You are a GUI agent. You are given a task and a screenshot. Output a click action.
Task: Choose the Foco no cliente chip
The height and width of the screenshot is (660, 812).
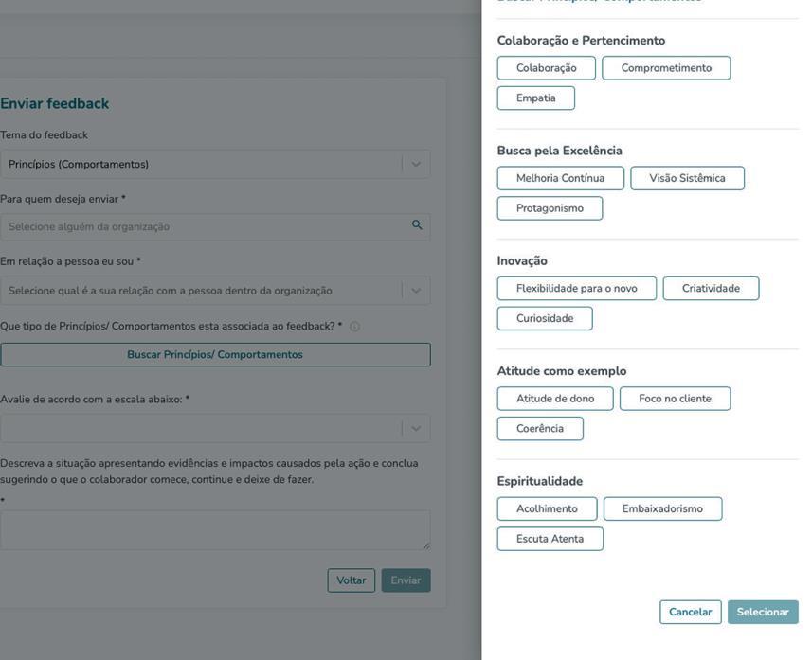(675, 399)
